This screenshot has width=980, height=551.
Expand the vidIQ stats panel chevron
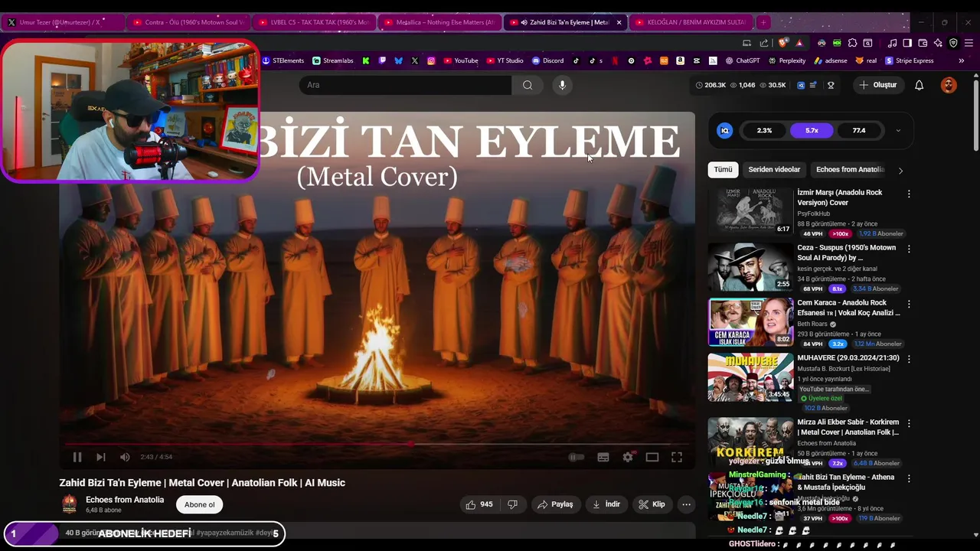point(898,131)
